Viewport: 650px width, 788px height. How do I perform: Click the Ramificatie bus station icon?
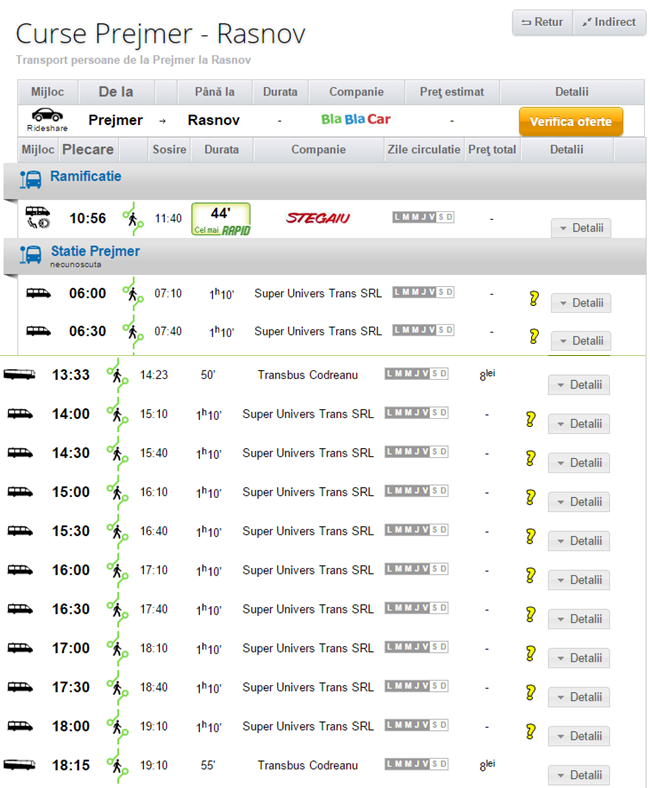pos(31,179)
